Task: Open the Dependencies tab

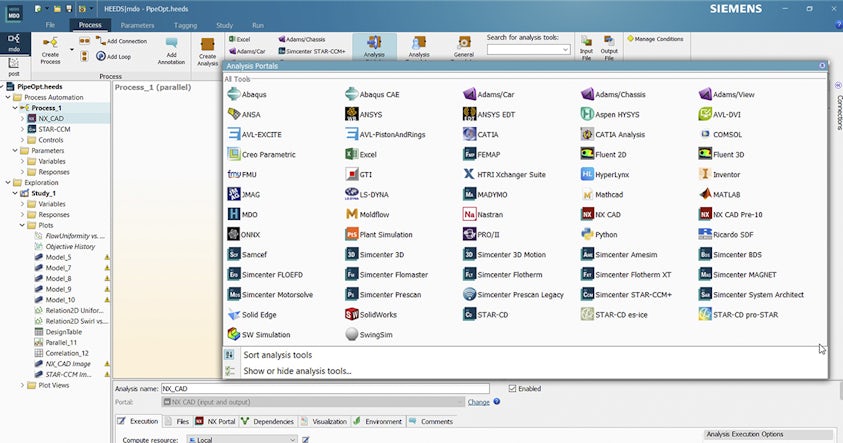Action: point(268,421)
